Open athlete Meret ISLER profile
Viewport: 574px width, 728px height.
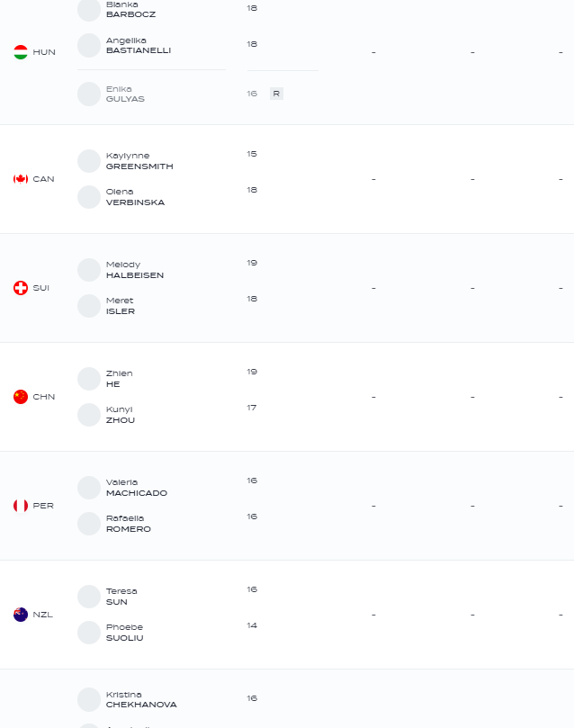click(121, 306)
